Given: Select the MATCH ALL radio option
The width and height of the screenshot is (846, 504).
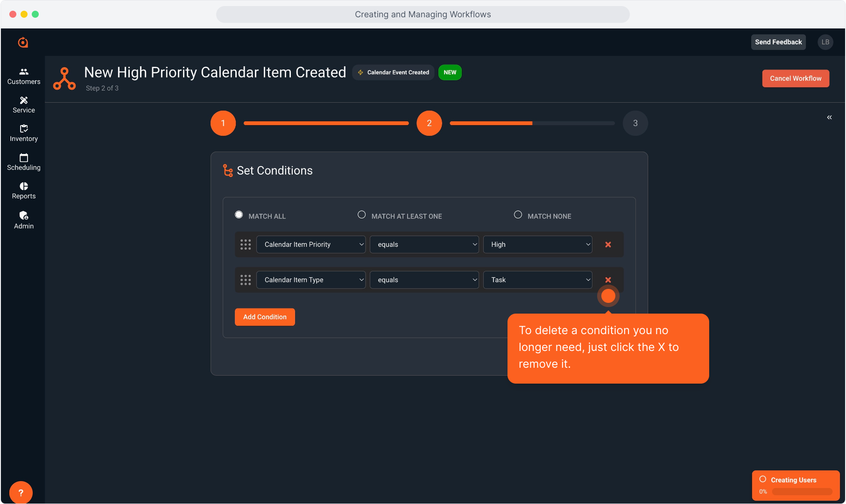Looking at the screenshot, I should [239, 215].
